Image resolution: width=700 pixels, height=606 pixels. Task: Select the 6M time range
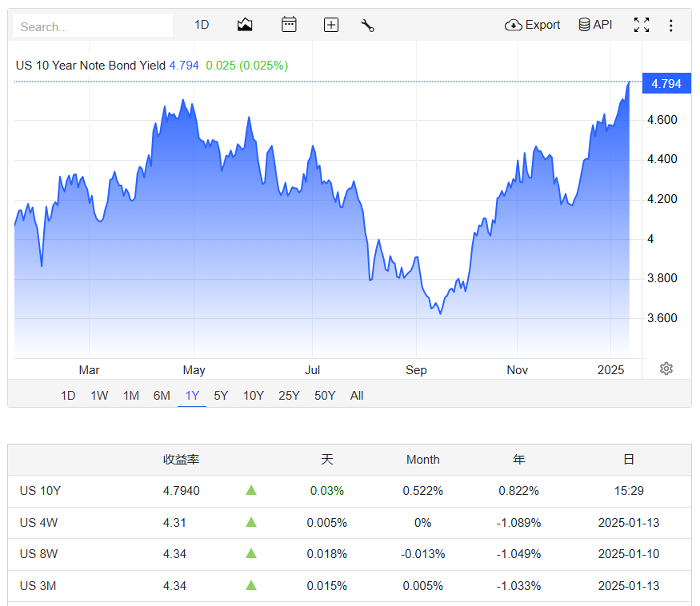tap(162, 395)
